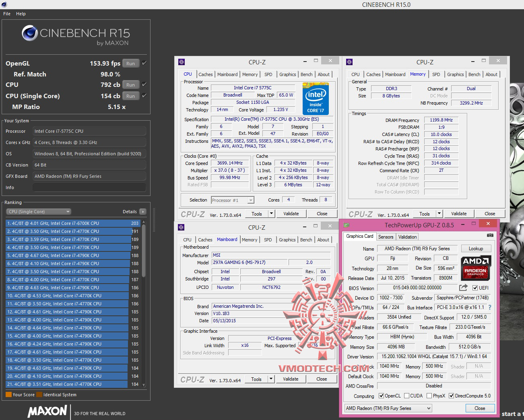Select ranking row 1 i7-6700K CPU
524x420 pixels.
[73, 223]
